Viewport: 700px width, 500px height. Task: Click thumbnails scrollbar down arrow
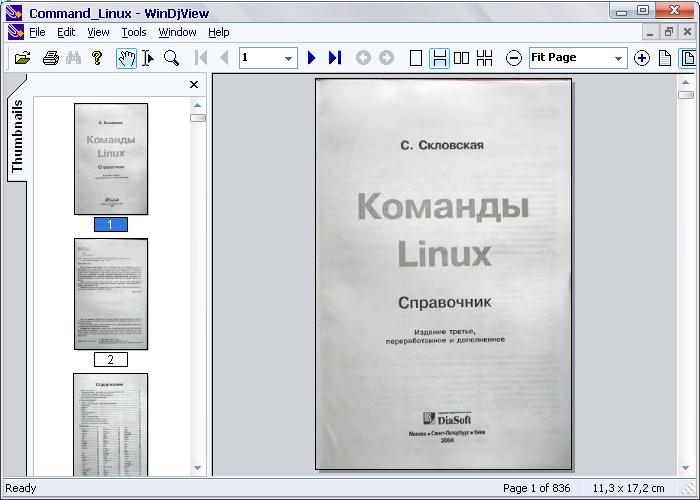click(197, 467)
